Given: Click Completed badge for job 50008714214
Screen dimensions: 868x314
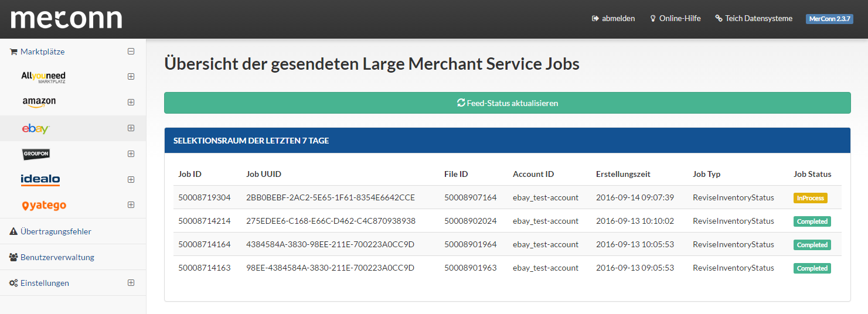Looking at the screenshot, I should [812, 221].
